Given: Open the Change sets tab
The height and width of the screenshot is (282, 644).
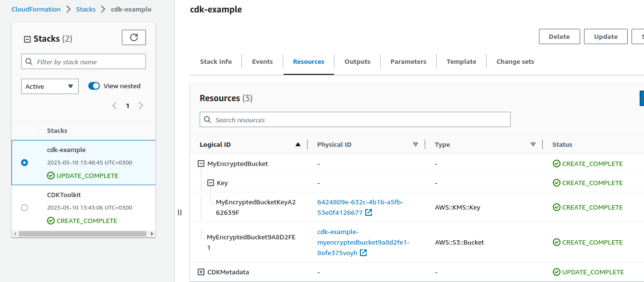Looking at the screenshot, I should [x=515, y=61].
